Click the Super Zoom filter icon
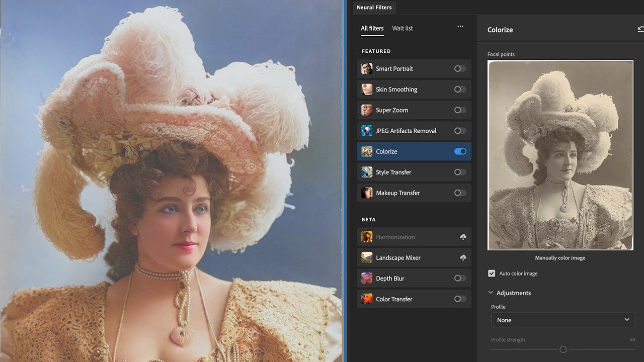 pyautogui.click(x=367, y=110)
